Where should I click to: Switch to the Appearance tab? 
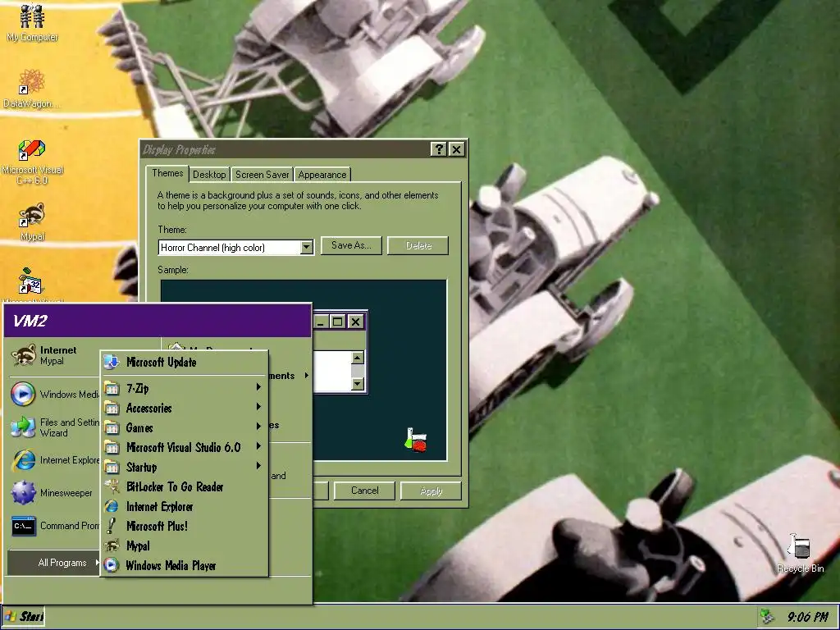(x=322, y=175)
